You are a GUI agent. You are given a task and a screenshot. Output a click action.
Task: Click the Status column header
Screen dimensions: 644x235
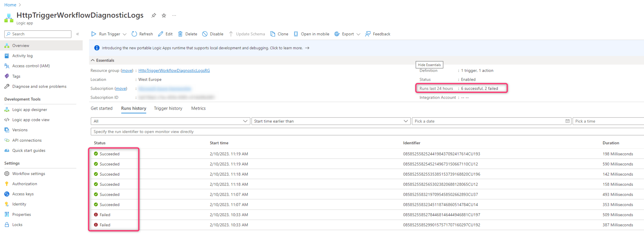pos(100,143)
